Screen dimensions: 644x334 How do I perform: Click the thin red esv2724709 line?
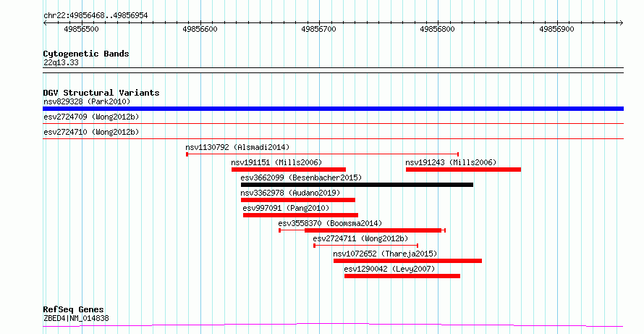(333, 123)
